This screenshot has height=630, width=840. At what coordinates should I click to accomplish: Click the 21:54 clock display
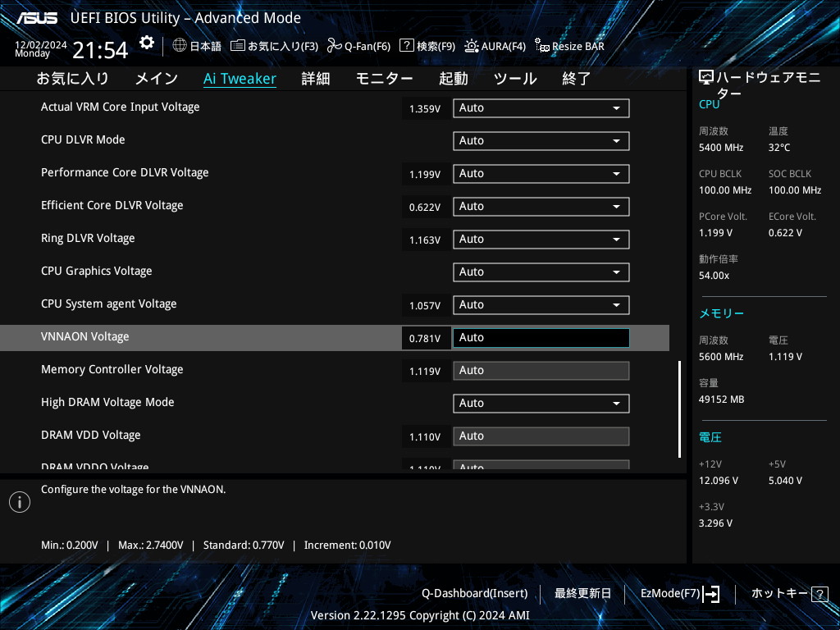point(100,50)
